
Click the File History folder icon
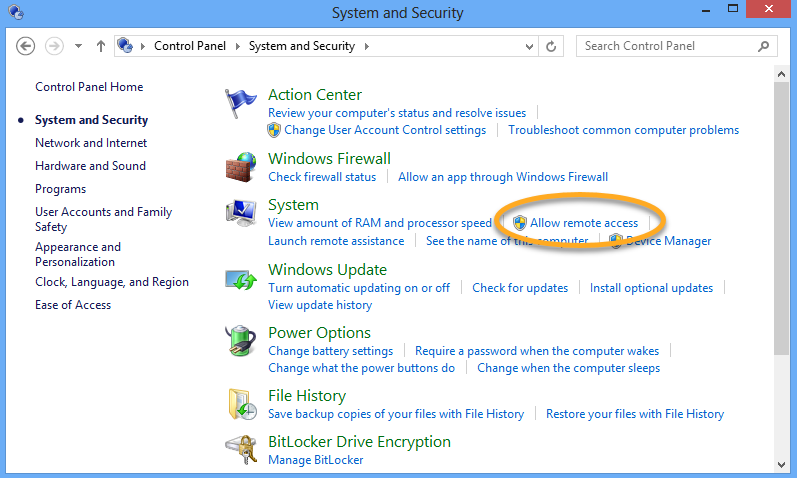(x=241, y=404)
